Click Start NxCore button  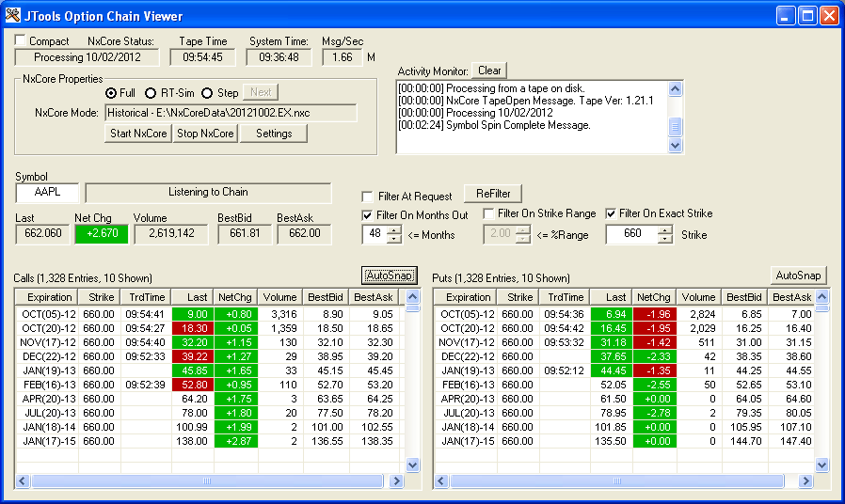click(138, 134)
